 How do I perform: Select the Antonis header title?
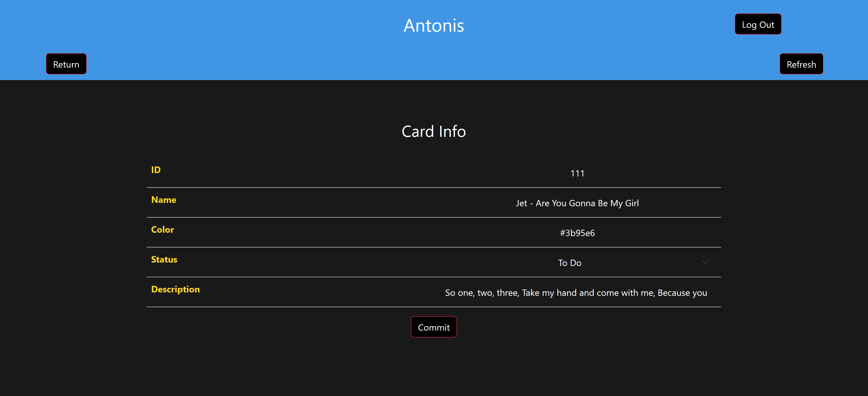pyautogui.click(x=434, y=26)
